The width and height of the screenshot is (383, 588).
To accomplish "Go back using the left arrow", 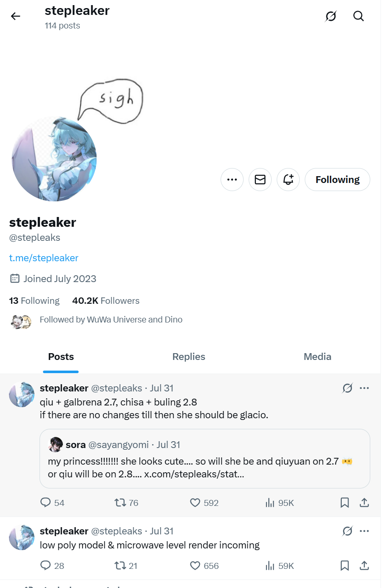I will (x=16, y=16).
